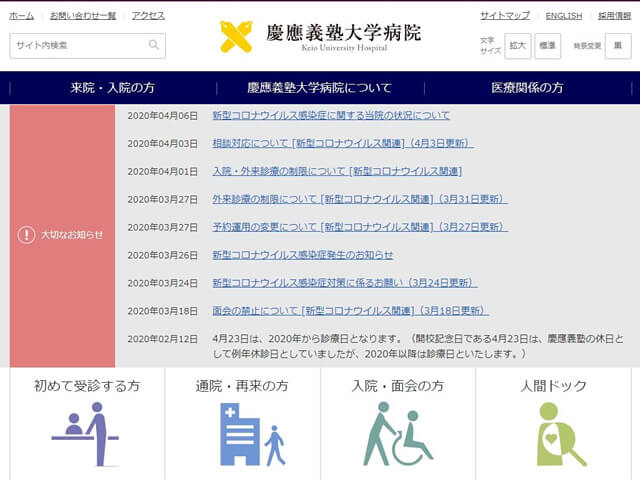This screenshot has width=640, height=480.
Task: Click the 大切なお知らせ label
Action: 72,235
